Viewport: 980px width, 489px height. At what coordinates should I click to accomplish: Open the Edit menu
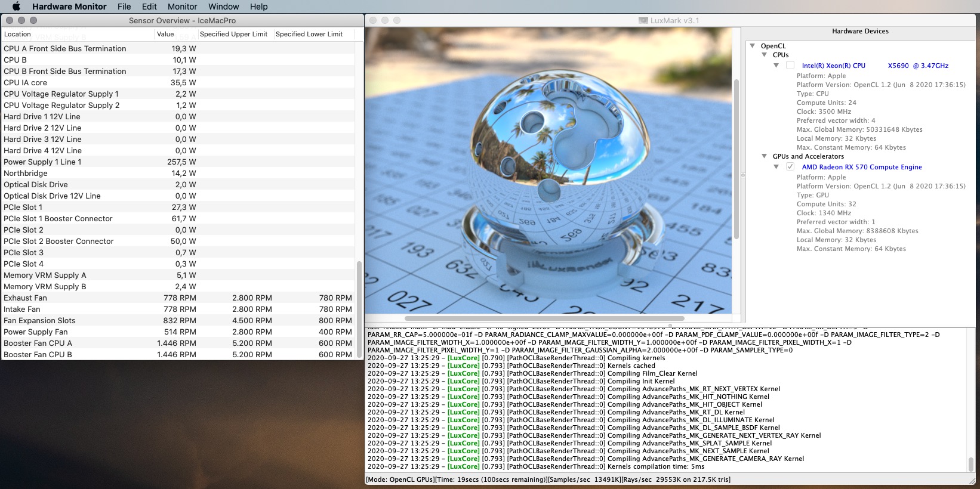pyautogui.click(x=149, y=7)
